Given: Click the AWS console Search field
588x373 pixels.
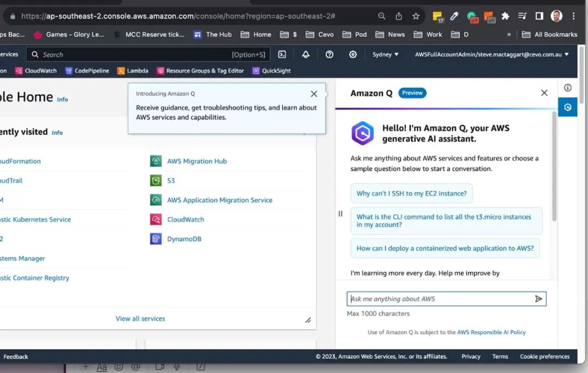Looking at the screenshot, I should click(148, 54).
